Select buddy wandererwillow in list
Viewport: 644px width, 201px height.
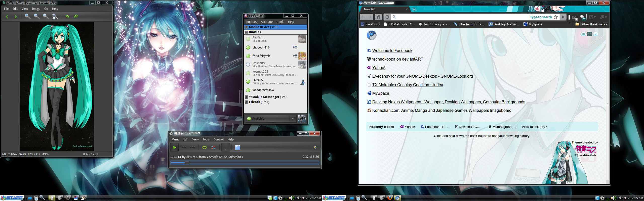pos(275,90)
